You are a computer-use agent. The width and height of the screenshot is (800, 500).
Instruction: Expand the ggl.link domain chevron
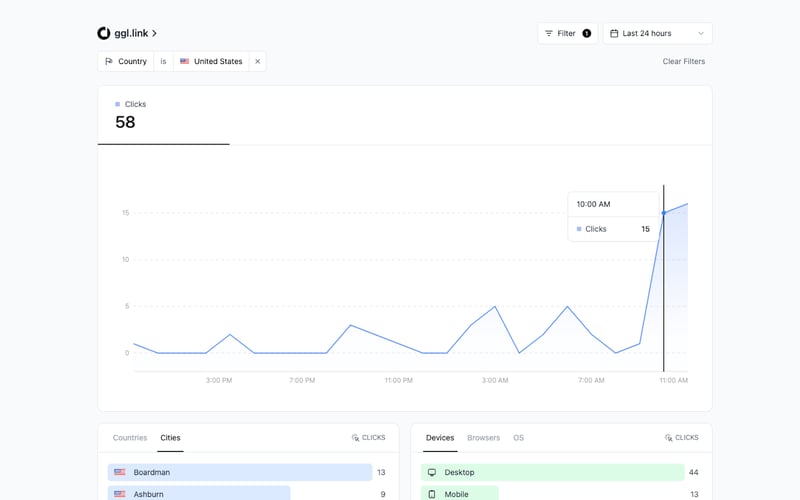155,34
